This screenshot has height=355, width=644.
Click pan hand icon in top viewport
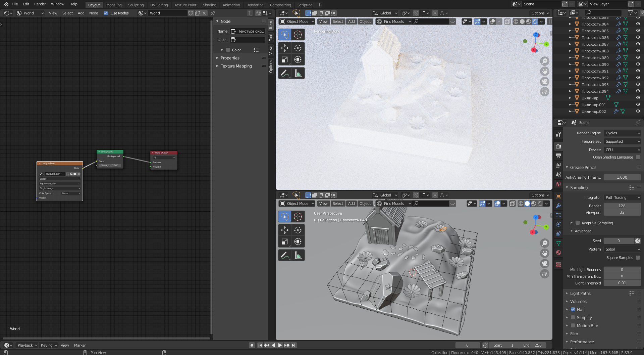[x=545, y=71]
